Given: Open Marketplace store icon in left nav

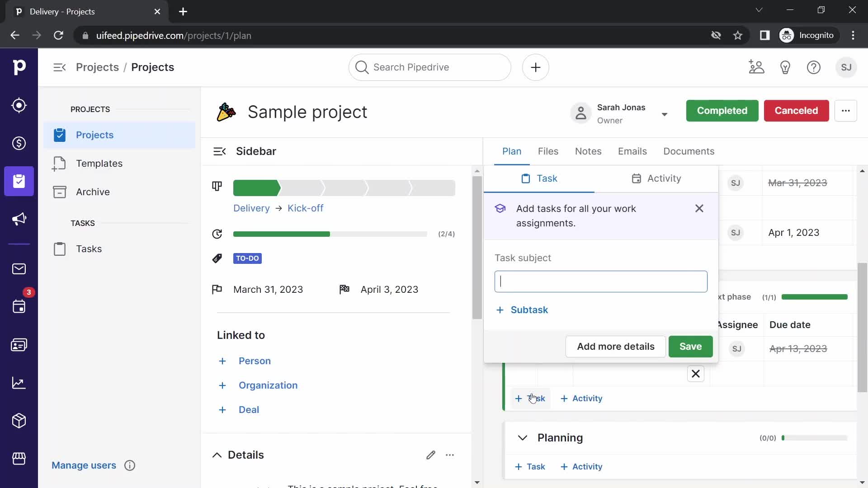Looking at the screenshot, I should tap(19, 459).
